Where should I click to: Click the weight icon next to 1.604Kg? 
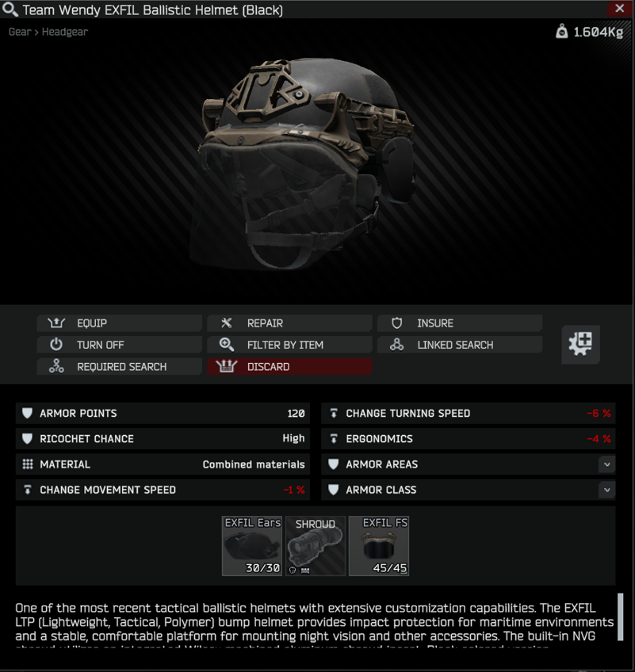point(562,31)
